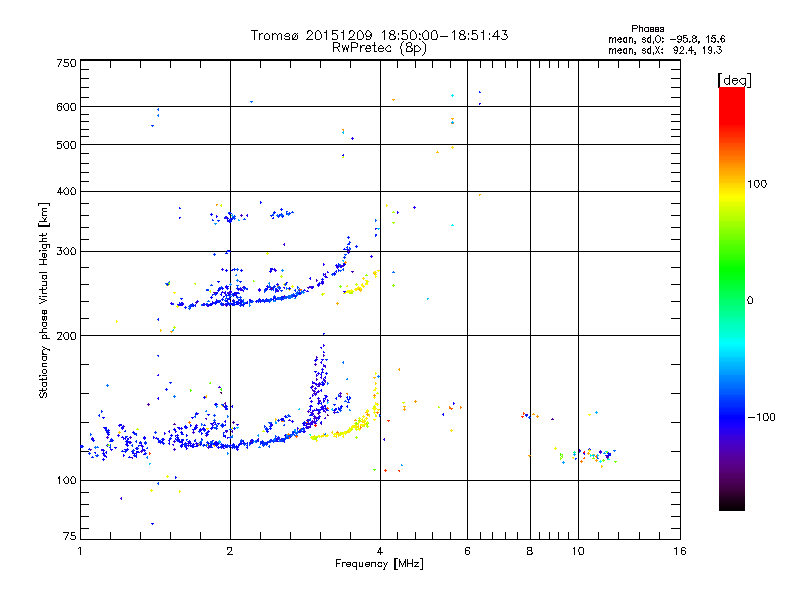
Task: Click the colorbar "-100" degree label
Action: coord(761,417)
